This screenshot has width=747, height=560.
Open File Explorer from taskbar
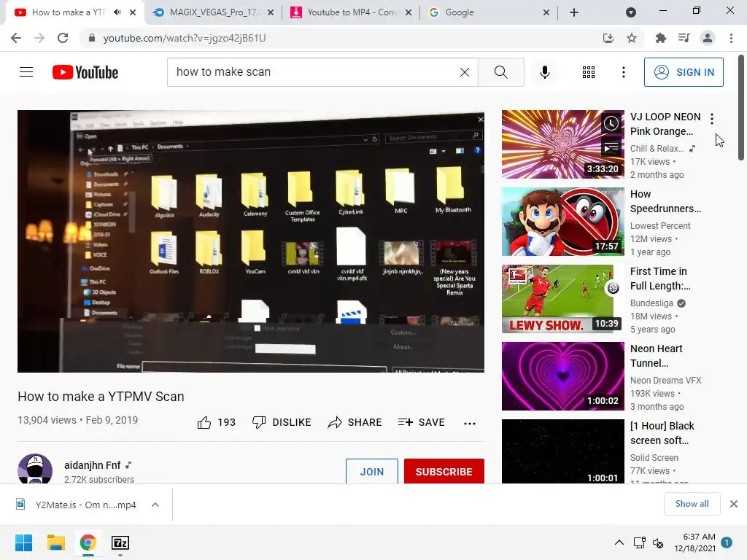pos(55,542)
